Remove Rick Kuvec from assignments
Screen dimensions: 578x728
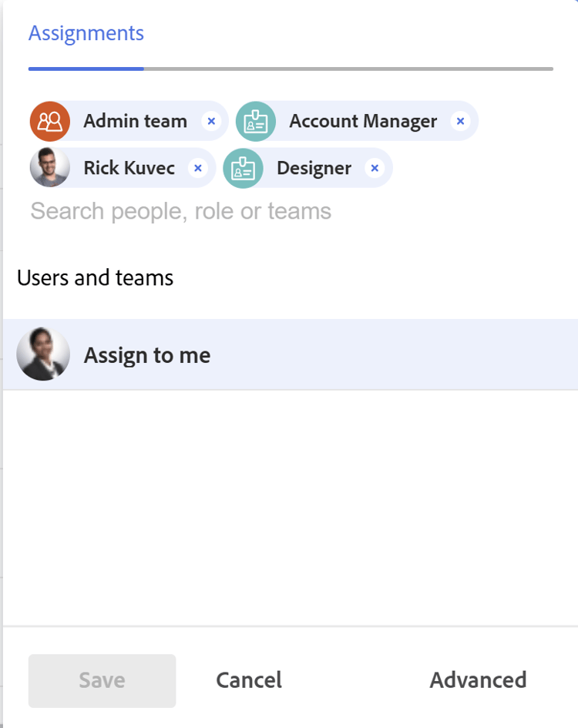[198, 168]
